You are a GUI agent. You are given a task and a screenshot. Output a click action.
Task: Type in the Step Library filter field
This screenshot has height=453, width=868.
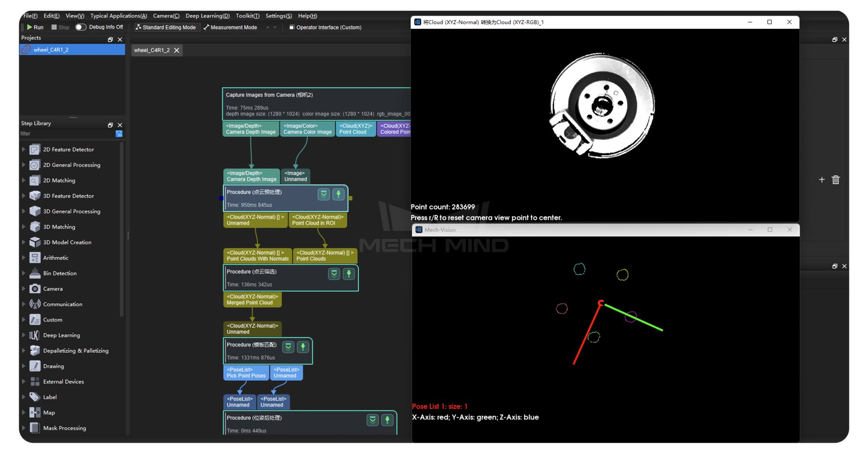click(66, 134)
